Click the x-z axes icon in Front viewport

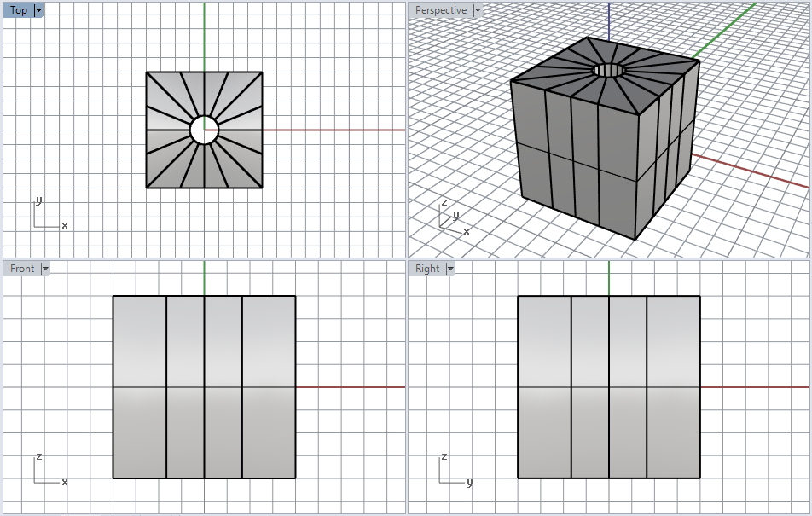(x=48, y=472)
